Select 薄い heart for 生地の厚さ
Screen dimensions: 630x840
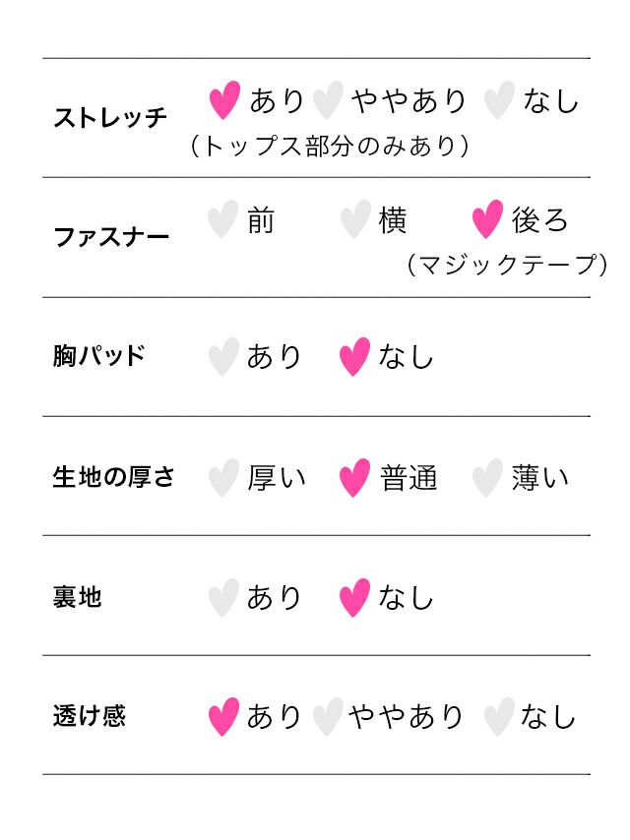coord(487,478)
